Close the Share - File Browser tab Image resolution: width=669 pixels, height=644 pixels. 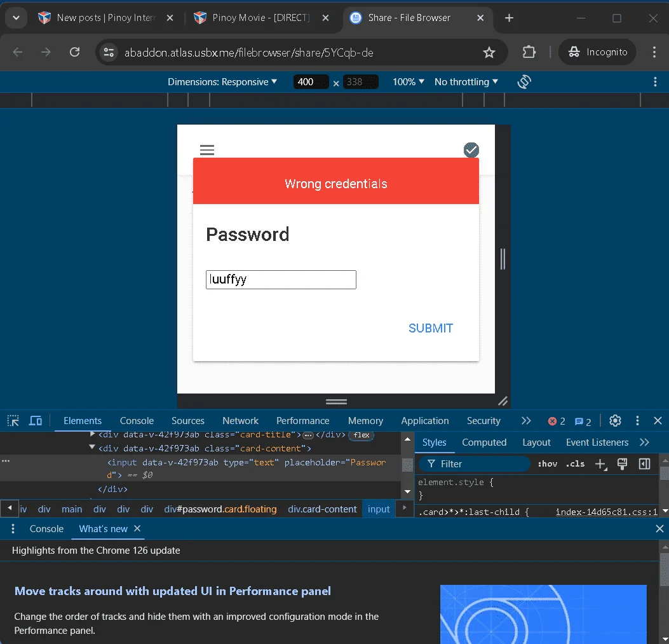click(x=480, y=18)
